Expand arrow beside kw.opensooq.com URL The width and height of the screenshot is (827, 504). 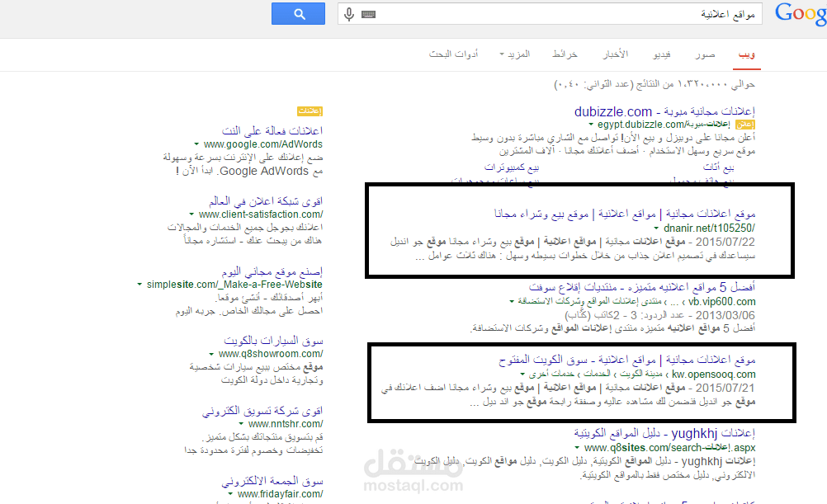(x=522, y=374)
